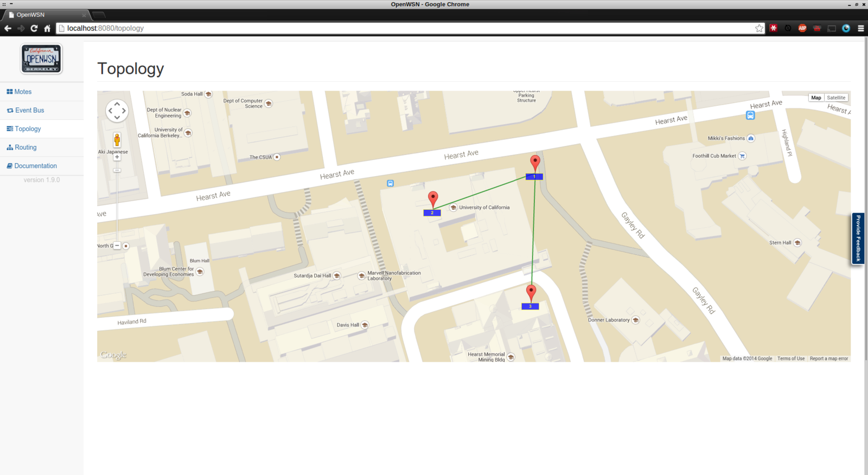Open the Motes page
Image resolution: width=868 pixels, height=475 pixels.
tap(19, 92)
